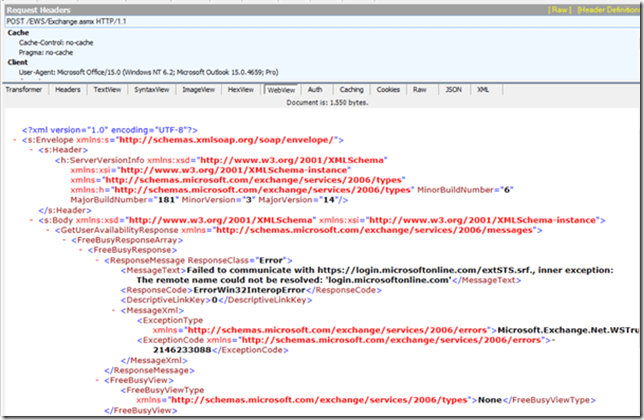
Task: Switch to SyntaxView tab
Action: coord(152,89)
